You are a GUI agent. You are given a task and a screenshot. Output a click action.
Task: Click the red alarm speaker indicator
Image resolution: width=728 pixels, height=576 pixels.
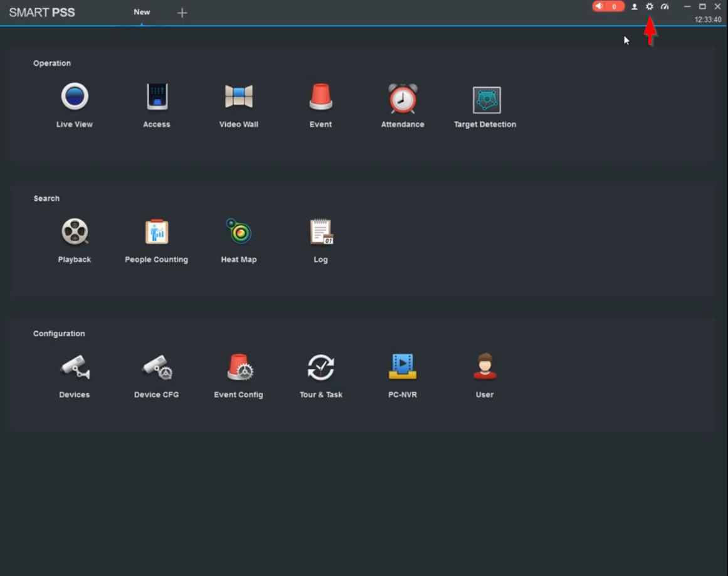click(x=608, y=6)
